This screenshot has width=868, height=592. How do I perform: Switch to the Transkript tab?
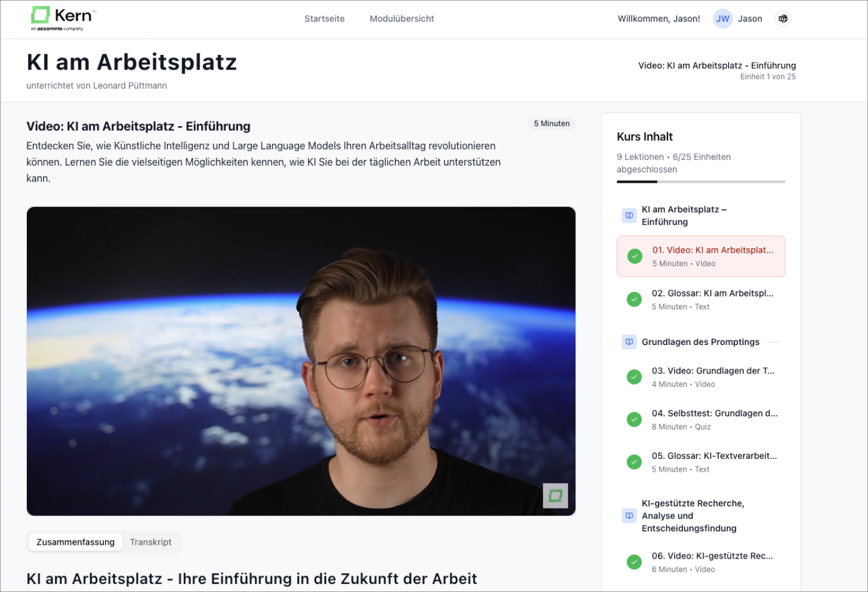[x=151, y=542]
